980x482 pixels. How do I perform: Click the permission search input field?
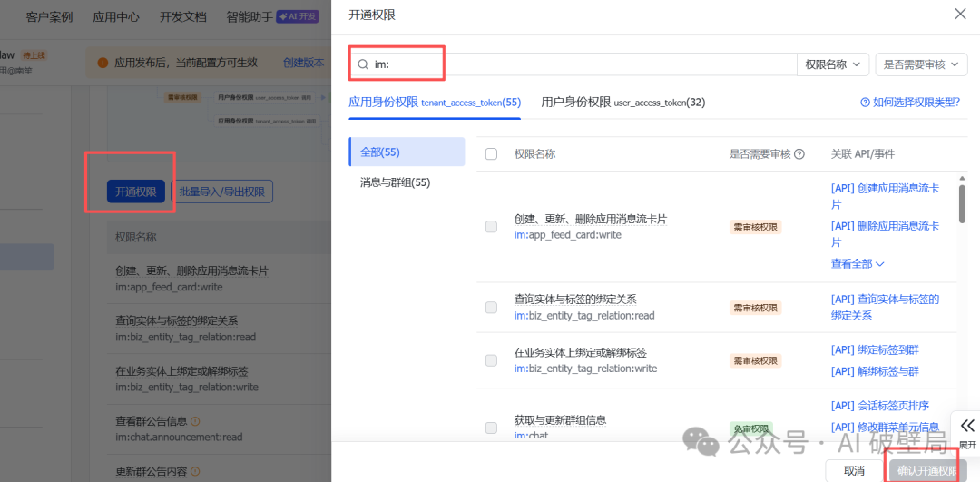[573, 64]
